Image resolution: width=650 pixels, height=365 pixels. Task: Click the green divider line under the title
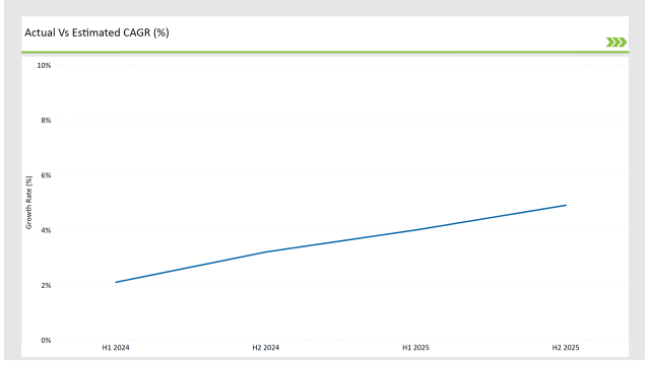pyautogui.click(x=325, y=52)
